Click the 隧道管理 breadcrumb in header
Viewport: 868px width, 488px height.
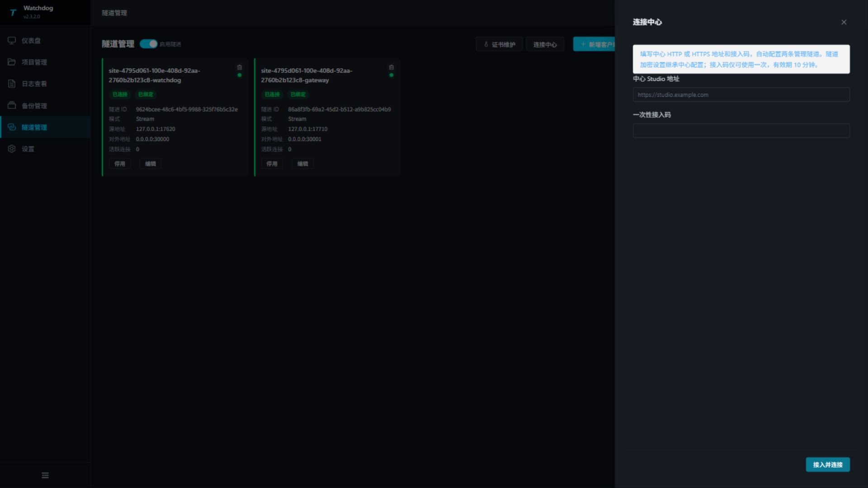[x=114, y=13]
